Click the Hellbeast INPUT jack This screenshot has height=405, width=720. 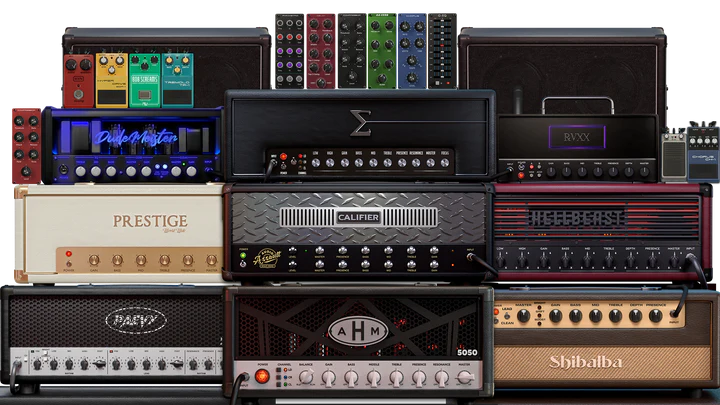coord(690,259)
